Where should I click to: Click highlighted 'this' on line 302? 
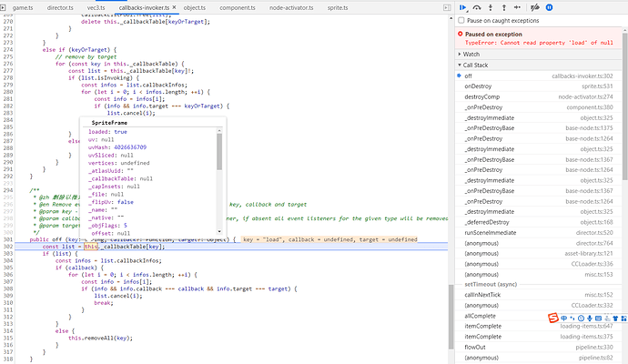click(91, 247)
